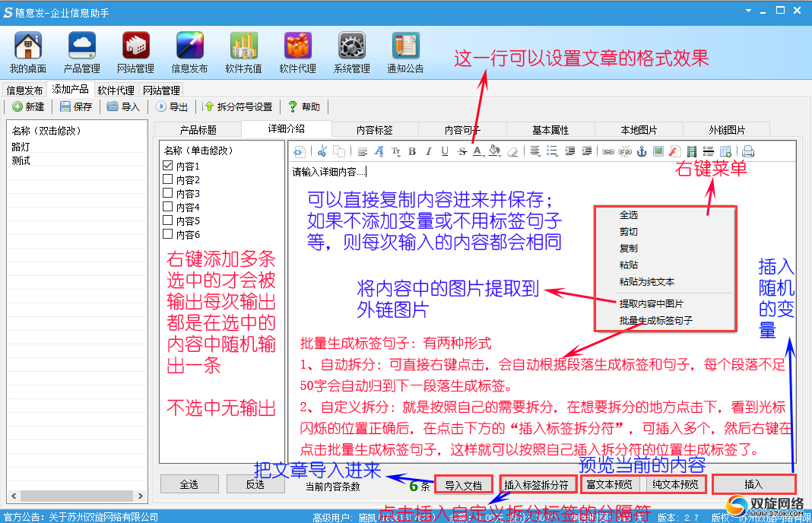Switch to 网站管理 tab below icon bar

click(161, 90)
